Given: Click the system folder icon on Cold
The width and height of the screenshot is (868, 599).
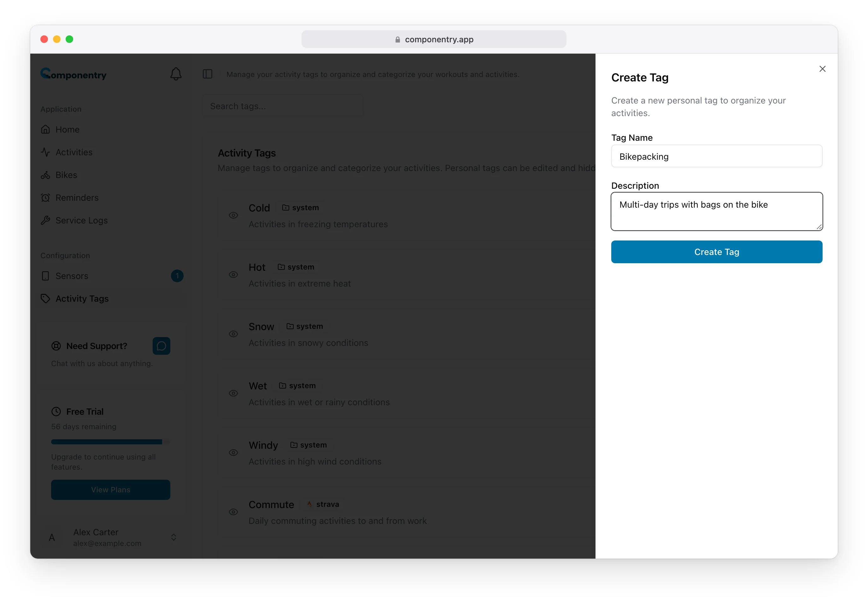Looking at the screenshot, I should pos(285,208).
